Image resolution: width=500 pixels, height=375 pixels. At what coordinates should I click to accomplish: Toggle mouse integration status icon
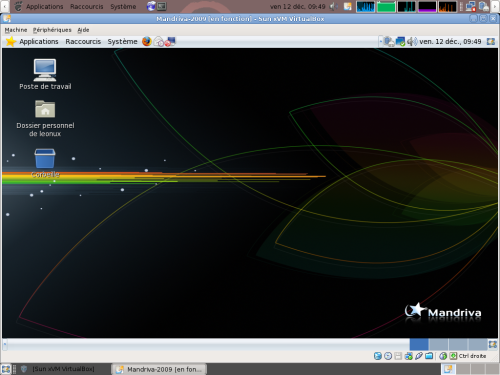[443, 356]
